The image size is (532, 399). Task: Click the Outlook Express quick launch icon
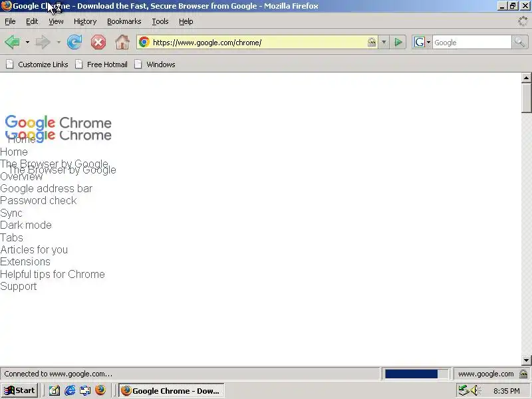click(85, 390)
